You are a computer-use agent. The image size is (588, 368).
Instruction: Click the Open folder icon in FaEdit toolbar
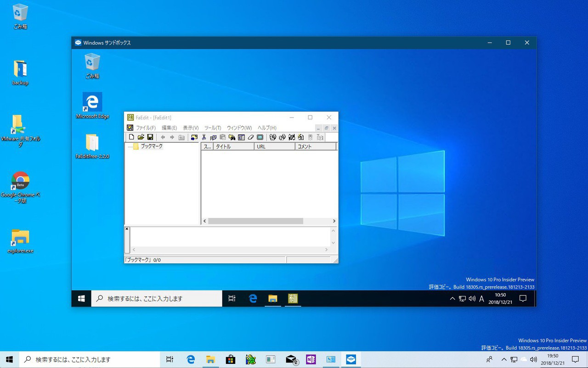tap(141, 137)
